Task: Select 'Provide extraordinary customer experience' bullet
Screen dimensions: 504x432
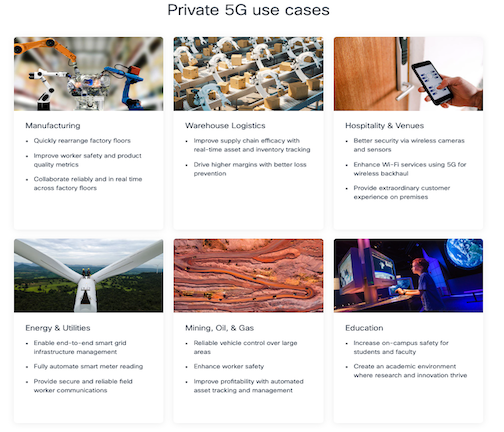Action: tap(402, 192)
